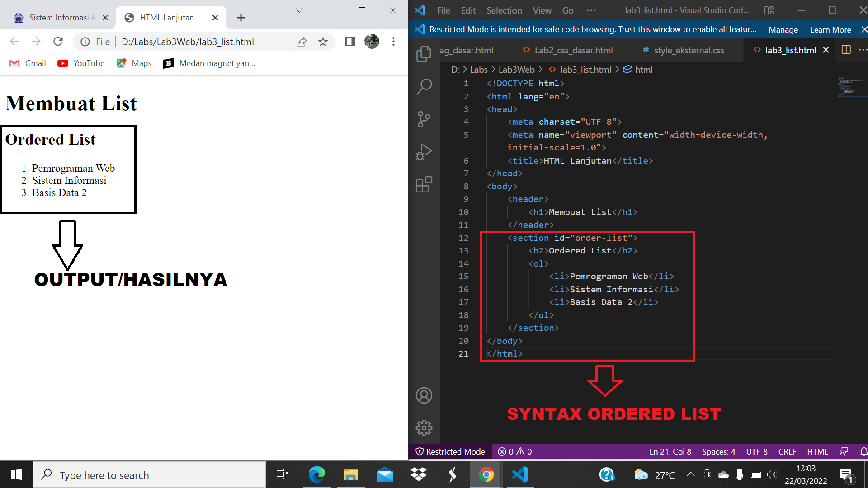
Task: Open the Search panel in VS Code
Action: point(424,86)
